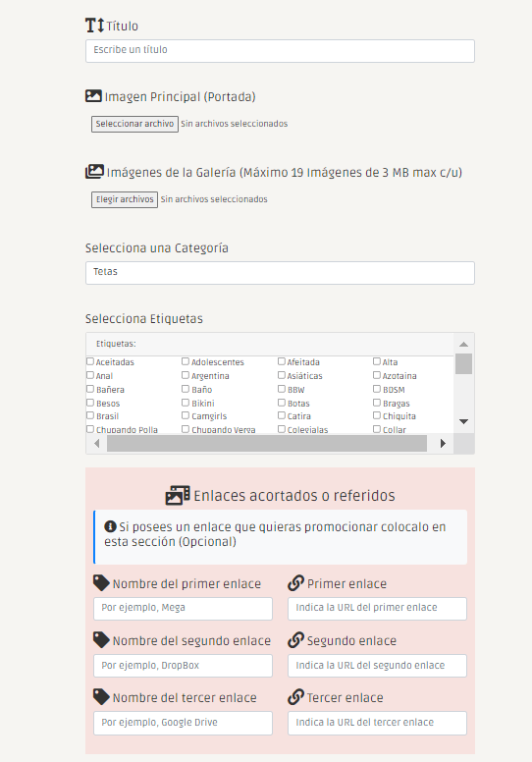This screenshot has width=532, height=762.
Task: Click the Seleccionar archivo button for the cover image
Action: coord(134,124)
